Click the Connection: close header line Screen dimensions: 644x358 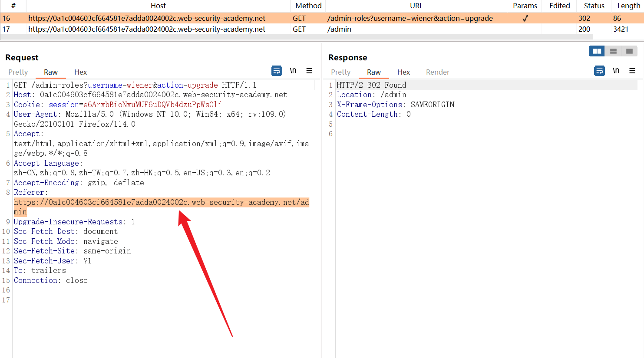click(51, 280)
